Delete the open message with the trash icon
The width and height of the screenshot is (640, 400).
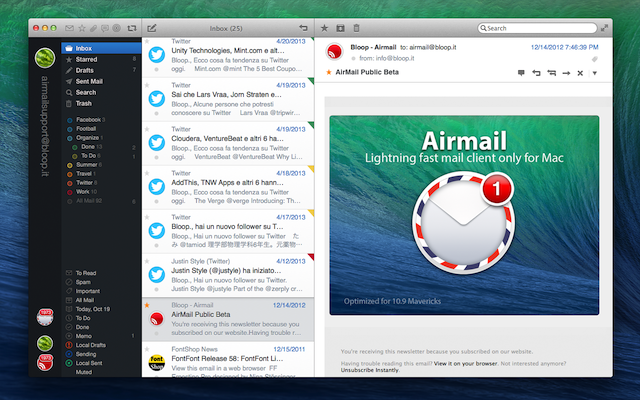(356, 28)
